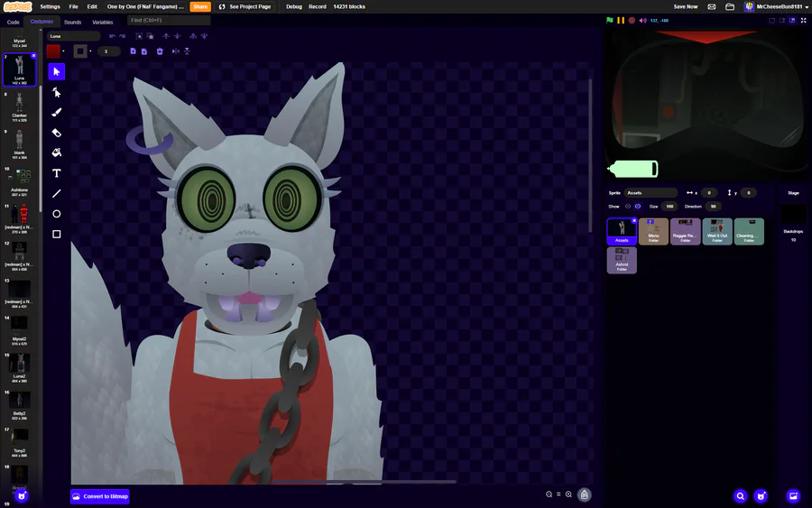This screenshot has height=508, width=812.
Task: Open the folder icon in top bar
Action: [x=730, y=6]
